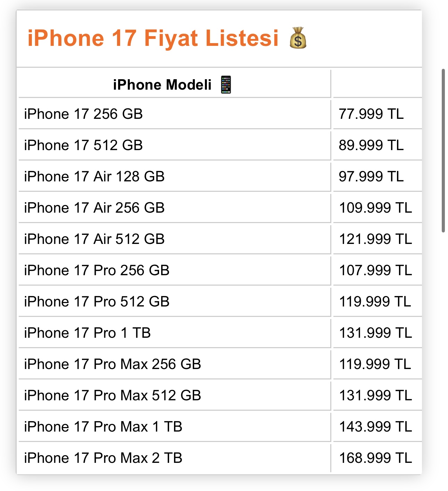448x491 pixels.
Task: Click the 168.999 TL price cell
Action: coord(375,458)
